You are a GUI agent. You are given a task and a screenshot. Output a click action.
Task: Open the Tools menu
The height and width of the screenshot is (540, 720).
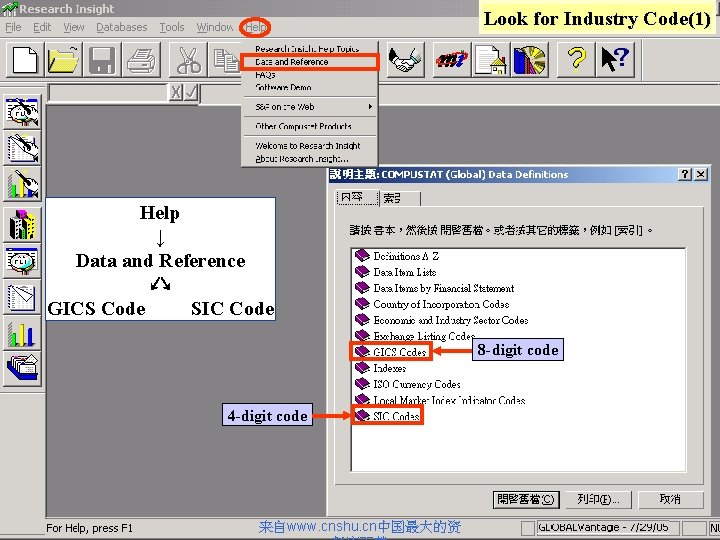tap(172, 27)
